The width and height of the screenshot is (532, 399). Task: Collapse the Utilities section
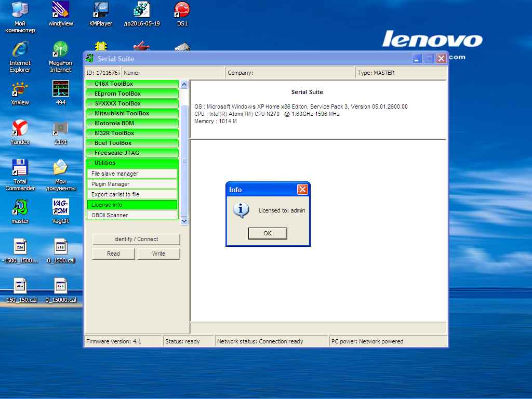pos(132,163)
